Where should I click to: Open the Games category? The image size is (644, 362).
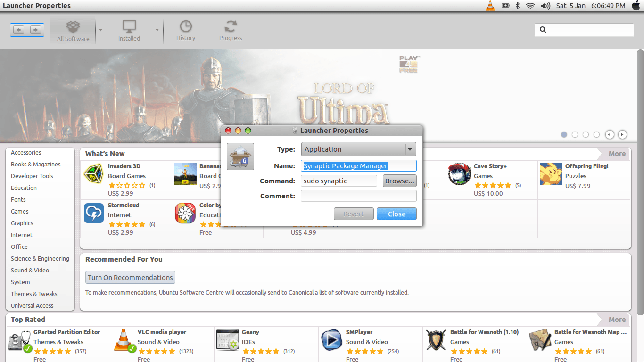pyautogui.click(x=20, y=212)
